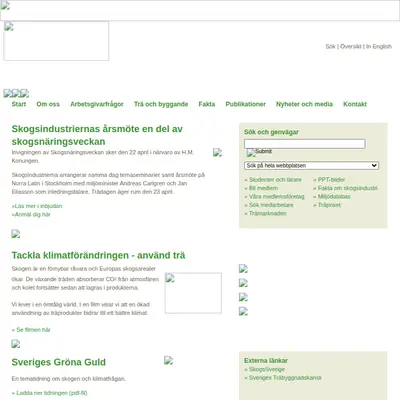Click the Skogsindustriernas årsmöte heading

click(x=97, y=135)
